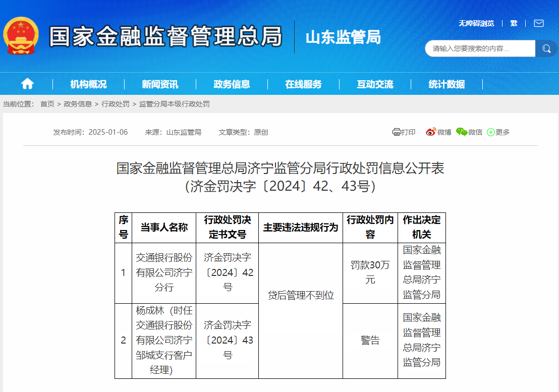Click the 主要违法违规行为 header
The image size is (559, 392).
tap(301, 228)
